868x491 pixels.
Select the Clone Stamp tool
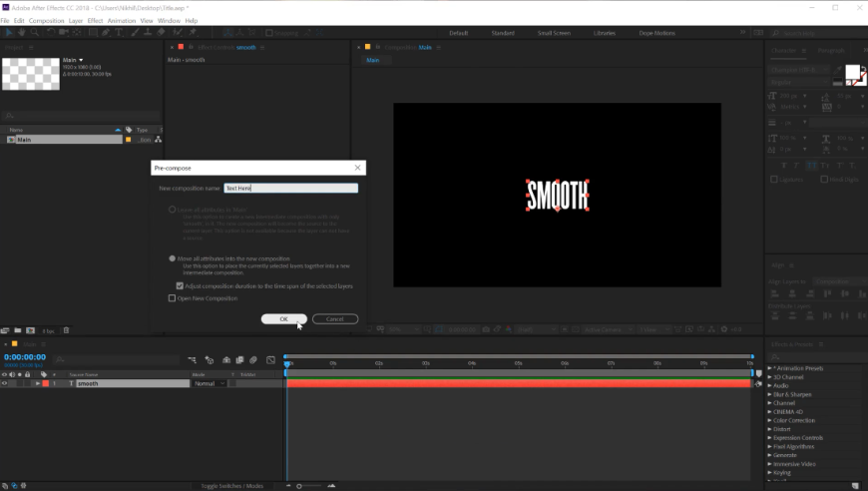(x=148, y=33)
